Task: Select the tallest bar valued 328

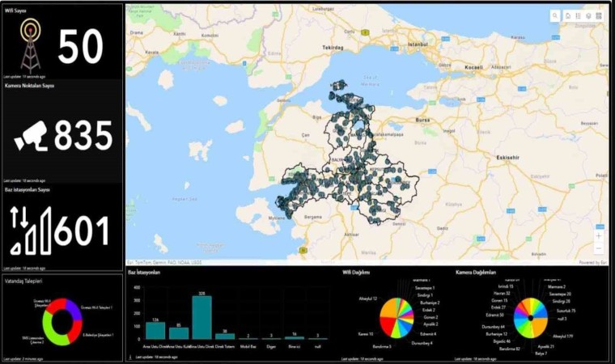Action: coord(201,317)
